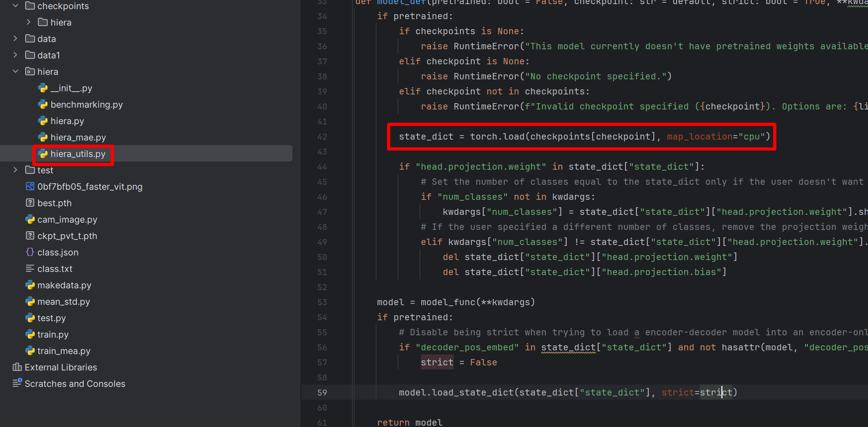Select the checkpoints folder name
The image size is (868, 427).
[x=63, y=6]
